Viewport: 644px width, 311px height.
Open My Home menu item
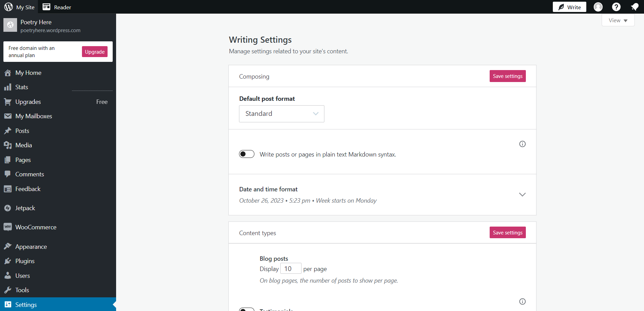pyautogui.click(x=58, y=73)
